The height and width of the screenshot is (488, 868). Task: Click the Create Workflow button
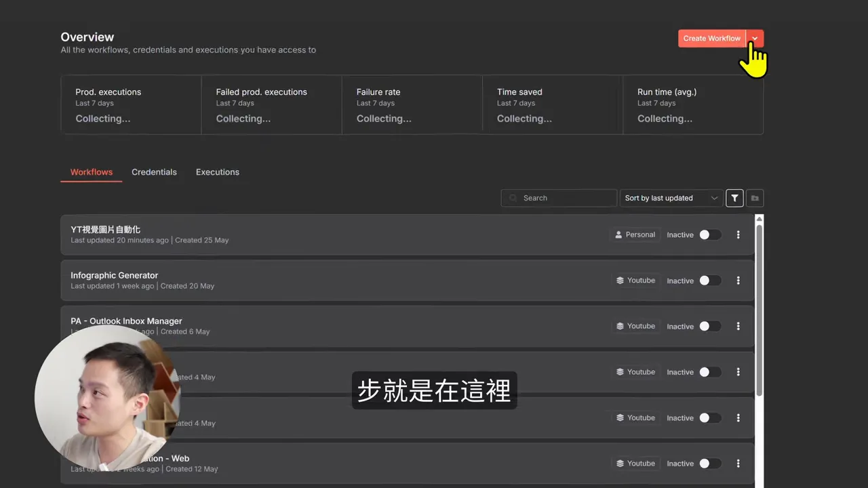(x=711, y=39)
